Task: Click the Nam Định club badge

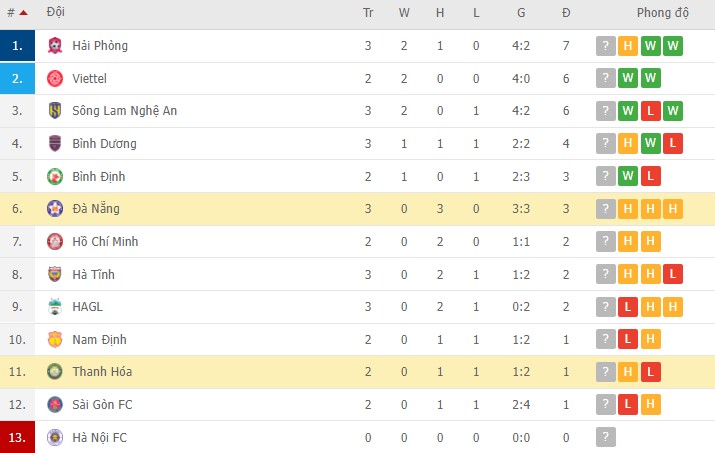Action: tap(55, 340)
